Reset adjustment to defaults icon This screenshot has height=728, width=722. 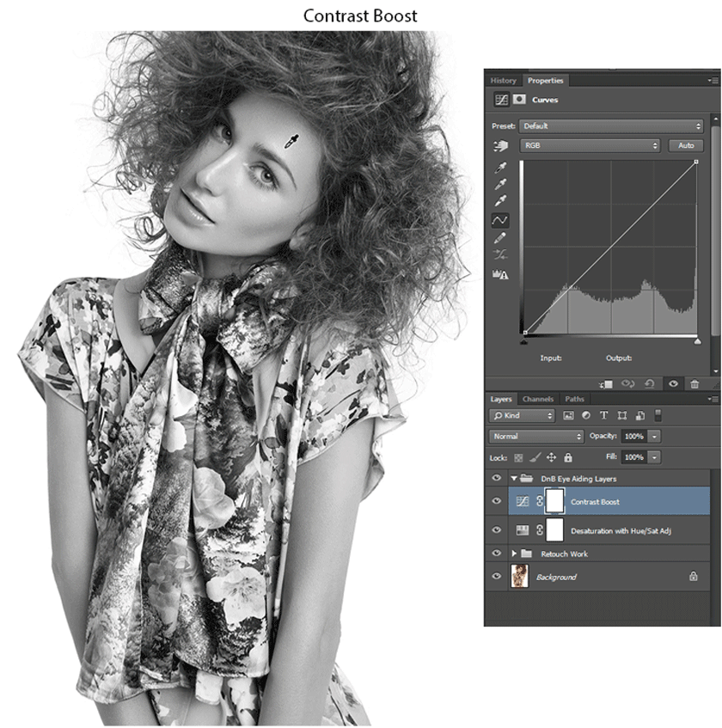(650, 384)
